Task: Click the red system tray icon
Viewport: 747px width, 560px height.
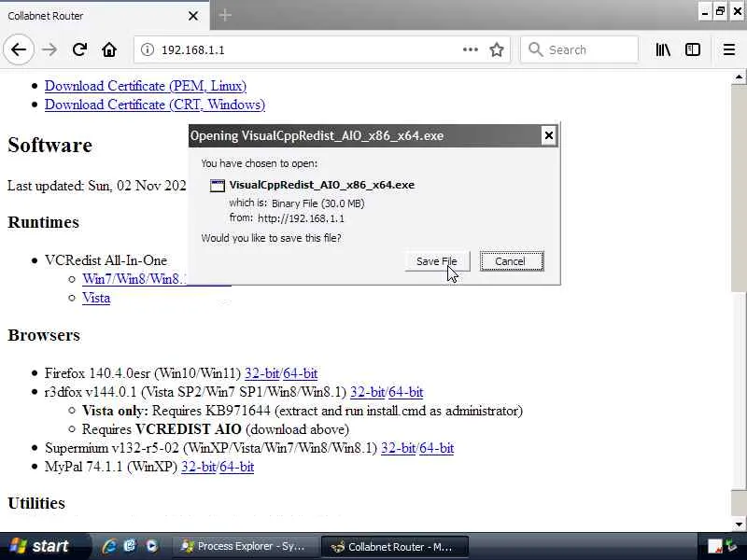Action: point(714,547)
